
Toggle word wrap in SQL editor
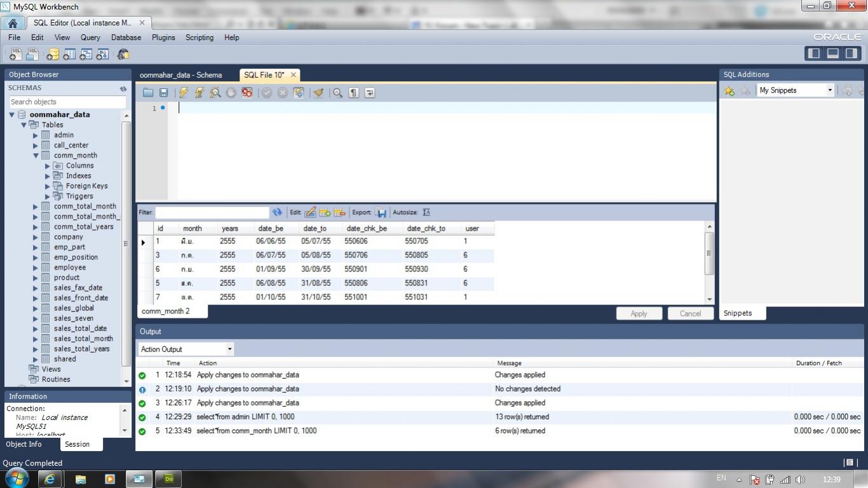pos(370,93)
